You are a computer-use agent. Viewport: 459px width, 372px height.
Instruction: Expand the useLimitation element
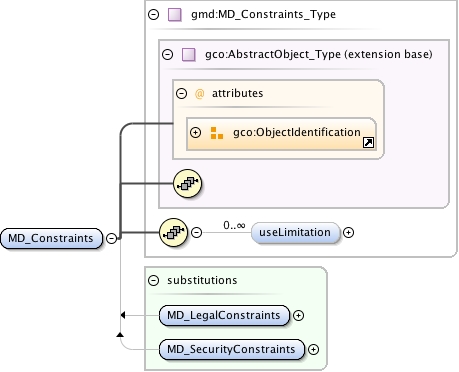tap(348, 232)
